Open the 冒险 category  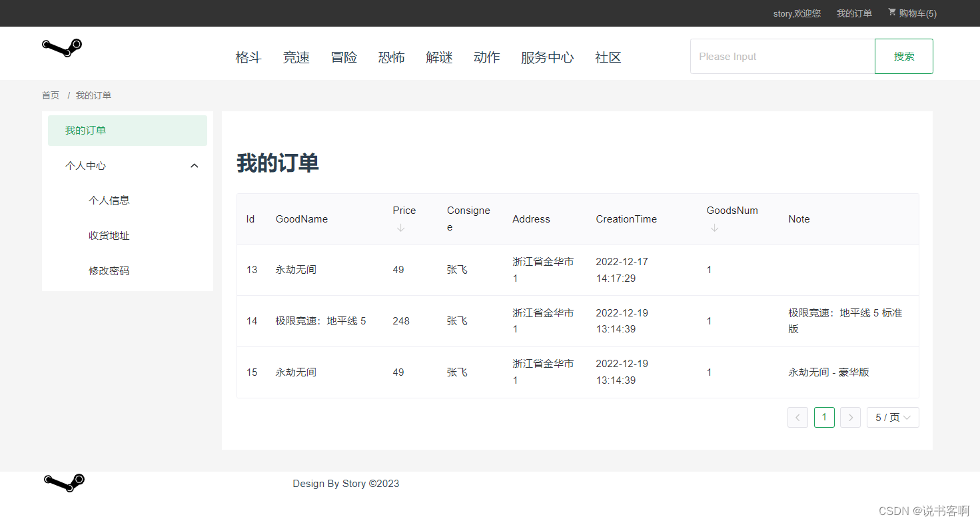pos(344,57)
